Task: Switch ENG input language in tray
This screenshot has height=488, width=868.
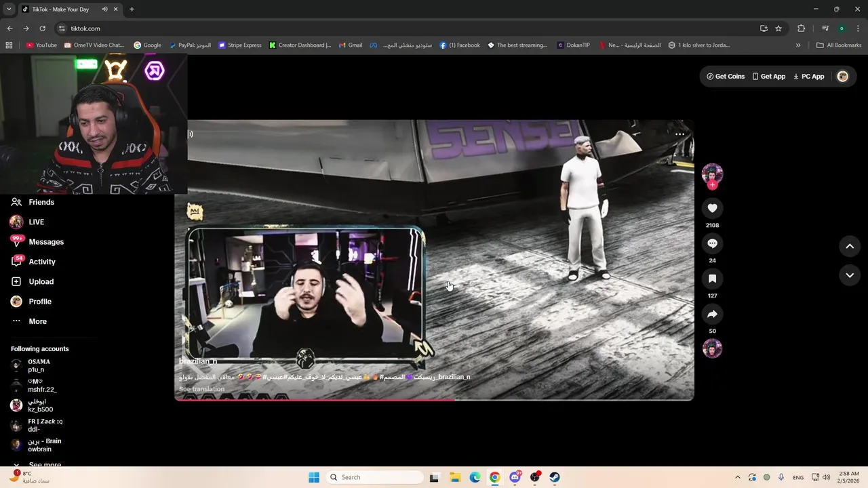Action: [798, 477]
